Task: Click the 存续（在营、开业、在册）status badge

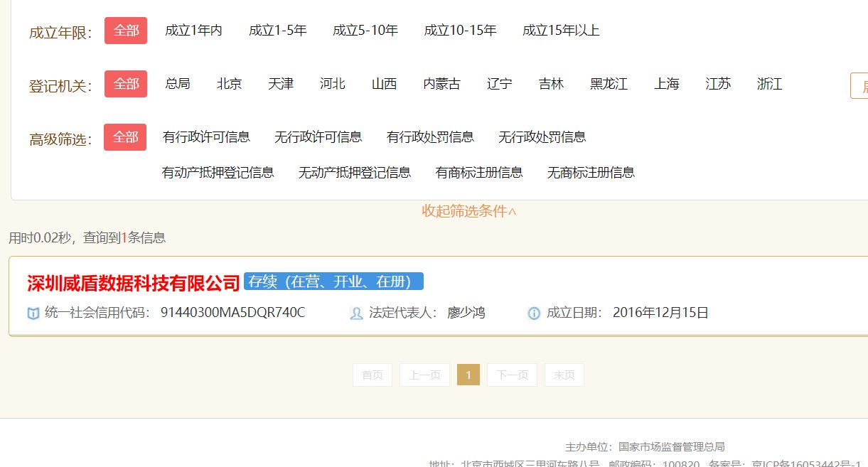Action: coord(333,281)
